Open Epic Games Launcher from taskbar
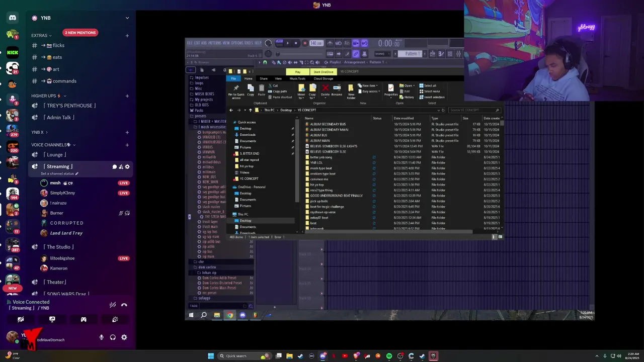The width and height of the screenshot is (644, 362). coord(433,356)
